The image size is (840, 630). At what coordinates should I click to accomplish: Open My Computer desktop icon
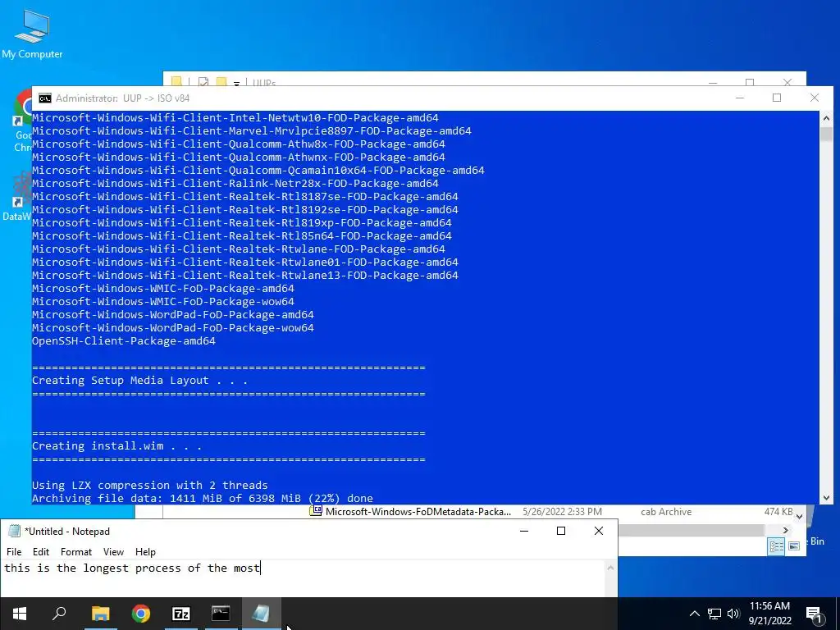pos(32,34)
